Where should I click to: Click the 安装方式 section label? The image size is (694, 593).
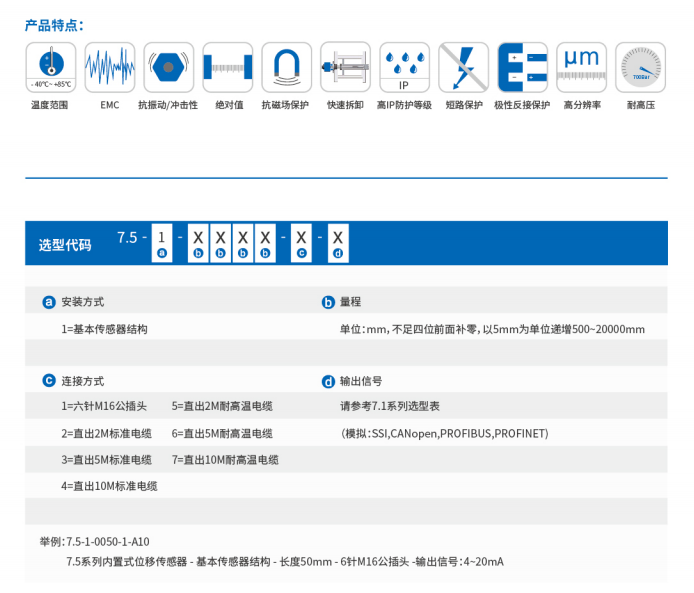(x=82, y=302)
